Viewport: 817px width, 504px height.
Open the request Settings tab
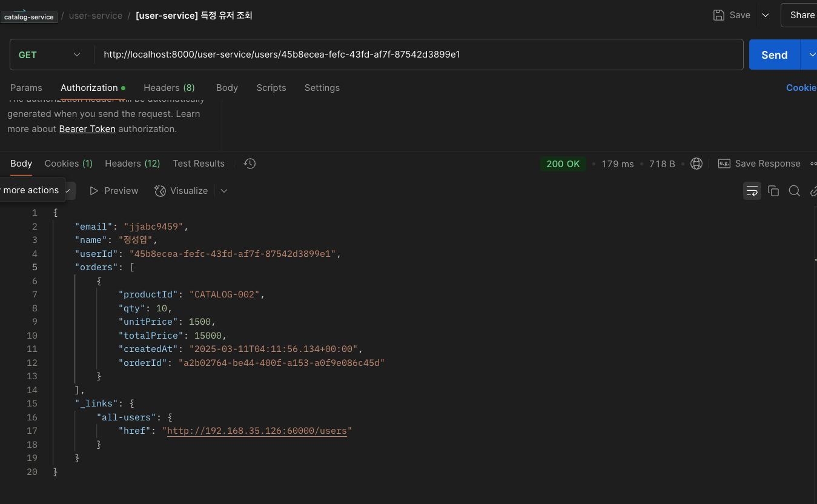pyautogui.click(x=322, y=88)
